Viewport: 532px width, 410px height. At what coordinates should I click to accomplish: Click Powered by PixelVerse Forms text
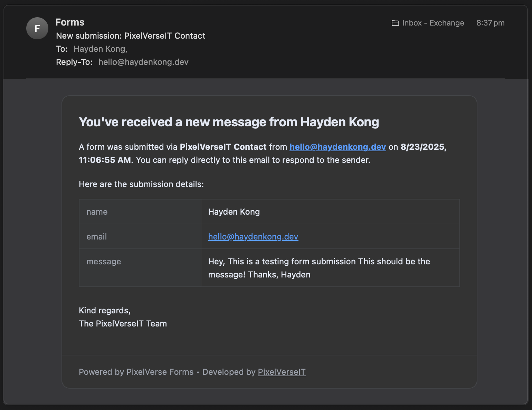pos(136,372)
